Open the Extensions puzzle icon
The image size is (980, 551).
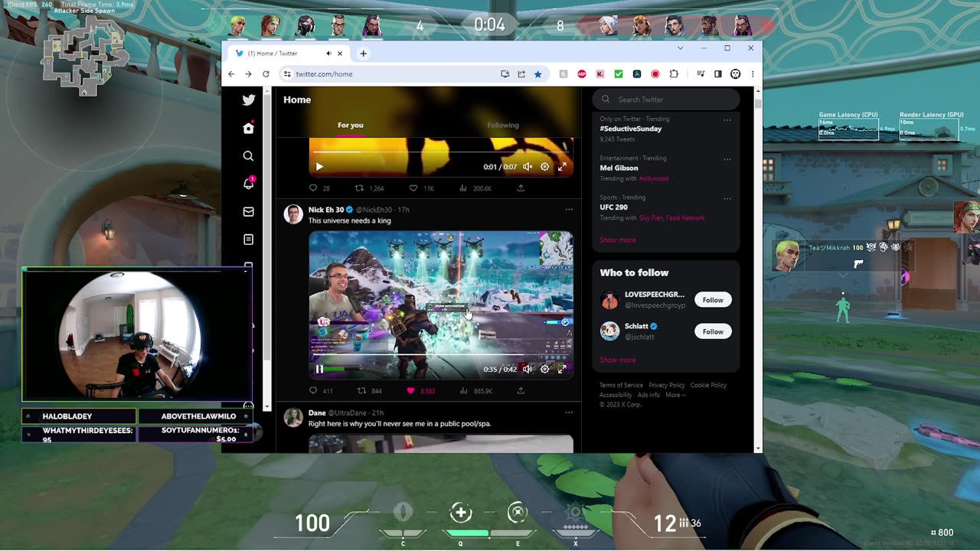[x=674, y=74]
